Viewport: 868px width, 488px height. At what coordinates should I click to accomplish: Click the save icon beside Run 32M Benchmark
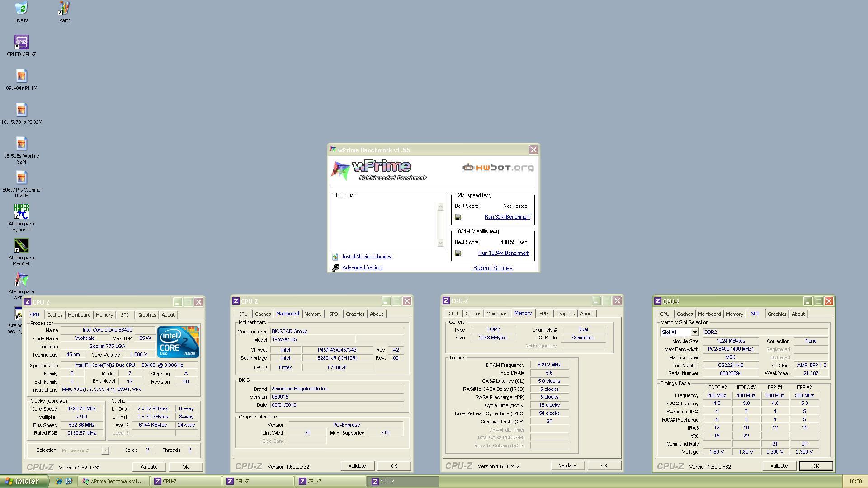tap(458, 217)
